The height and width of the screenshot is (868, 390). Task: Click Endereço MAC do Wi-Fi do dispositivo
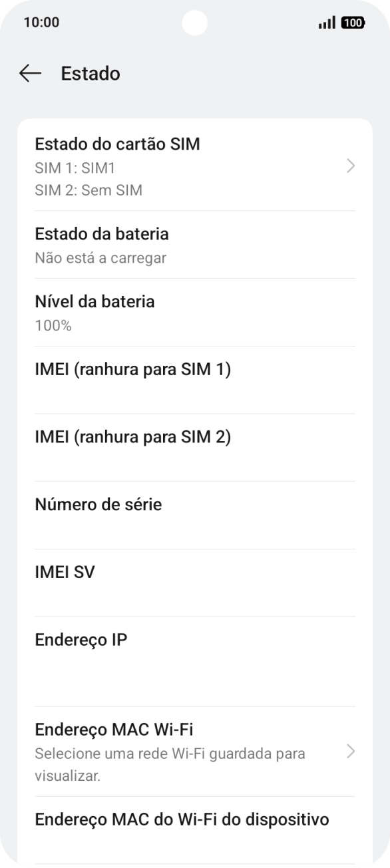click(181, 819)
